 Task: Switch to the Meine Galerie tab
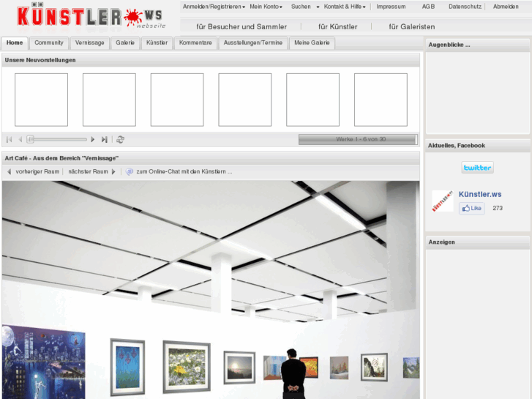pyautogui.click(x=312, y=42)
